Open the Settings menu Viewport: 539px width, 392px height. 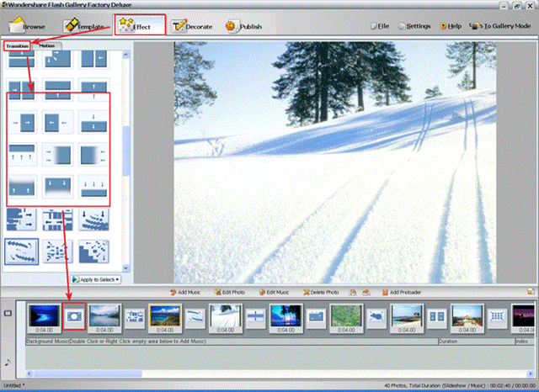tap(414, 26)
